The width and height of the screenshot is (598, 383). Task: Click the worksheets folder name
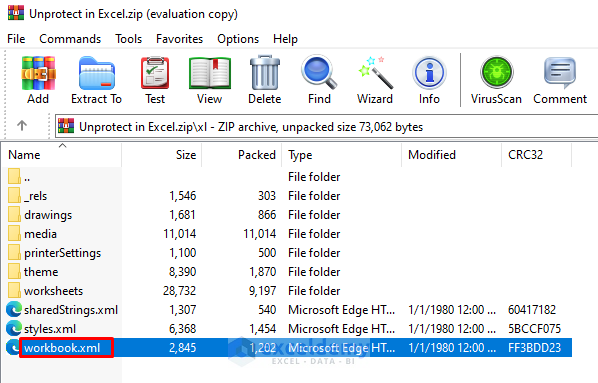coord(53,291)
